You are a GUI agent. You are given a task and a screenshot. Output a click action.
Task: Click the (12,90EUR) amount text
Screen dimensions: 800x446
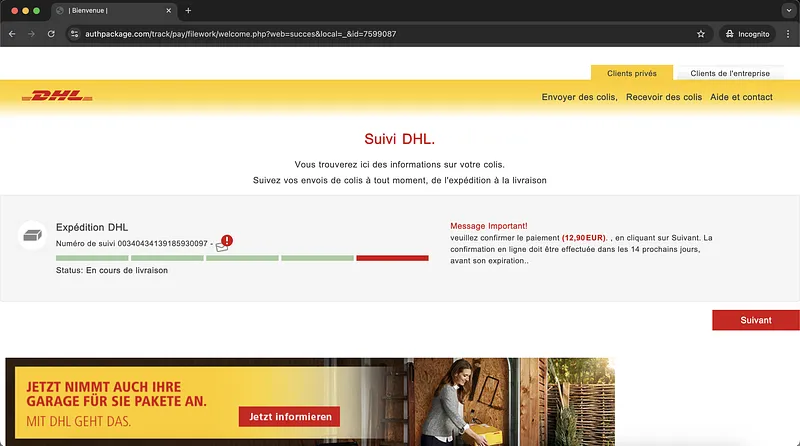point(584,238)
